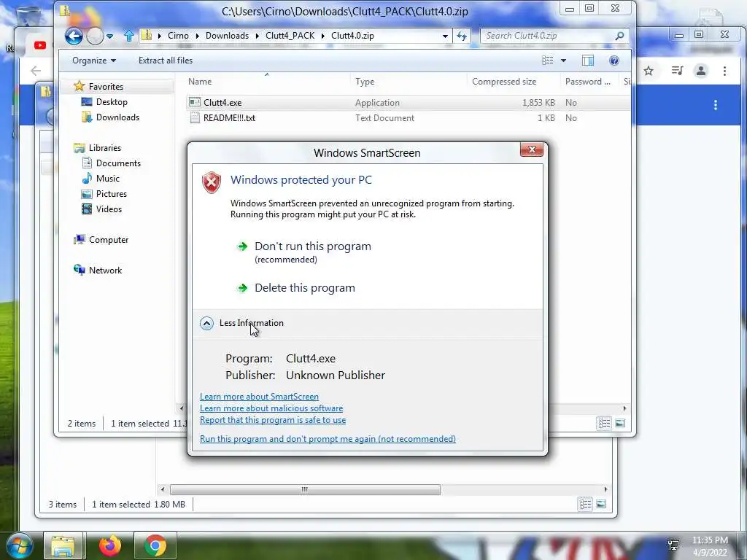
Task: Select the Clutt4.exe file row
Action: click(408, 102)
